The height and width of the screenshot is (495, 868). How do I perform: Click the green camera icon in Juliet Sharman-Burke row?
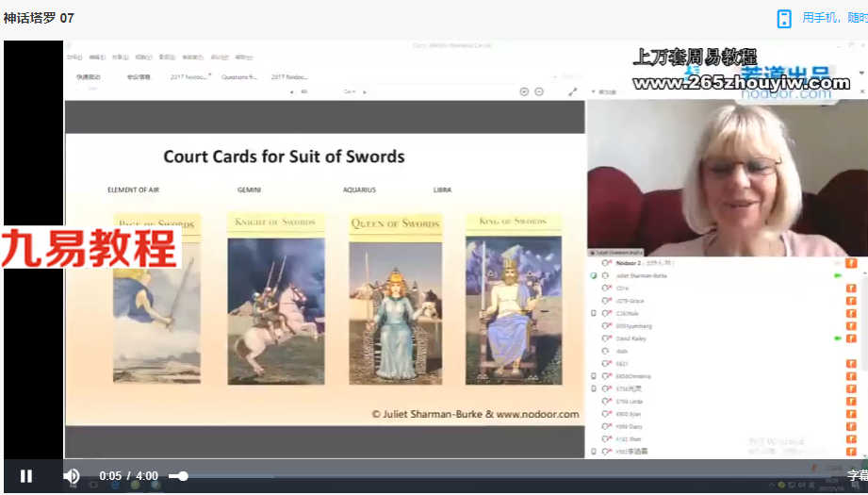click(x=838, y=275)
